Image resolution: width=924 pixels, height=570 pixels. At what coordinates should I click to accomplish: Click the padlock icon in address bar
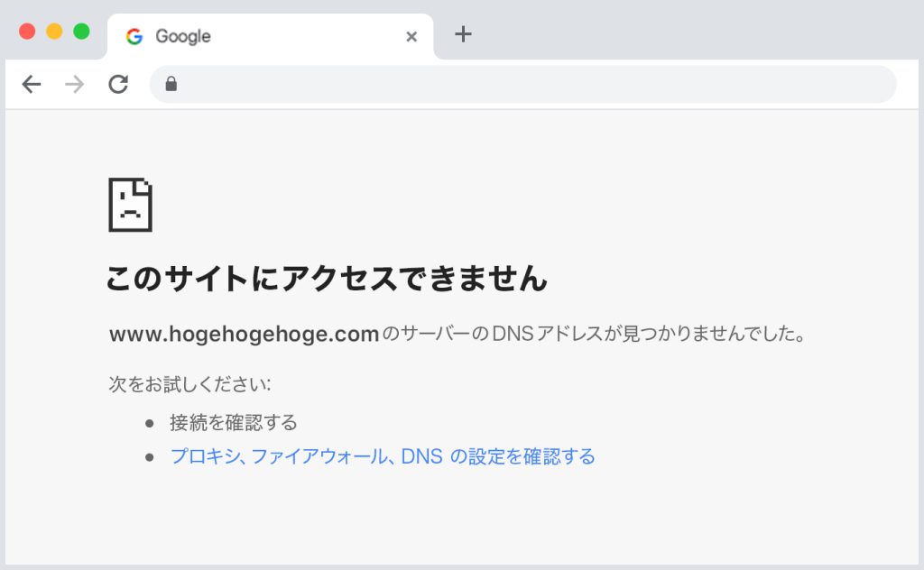pyautogui.click(x=171, y=84)
